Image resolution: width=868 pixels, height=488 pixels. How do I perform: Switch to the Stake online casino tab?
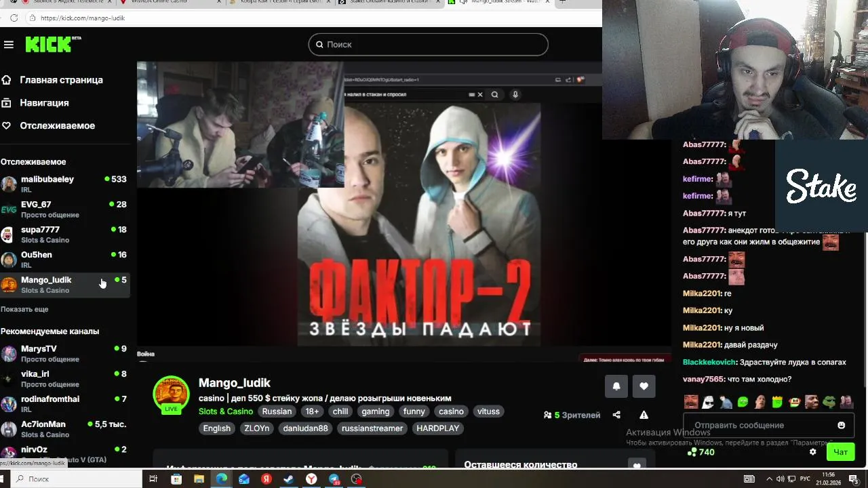point(390,1)
